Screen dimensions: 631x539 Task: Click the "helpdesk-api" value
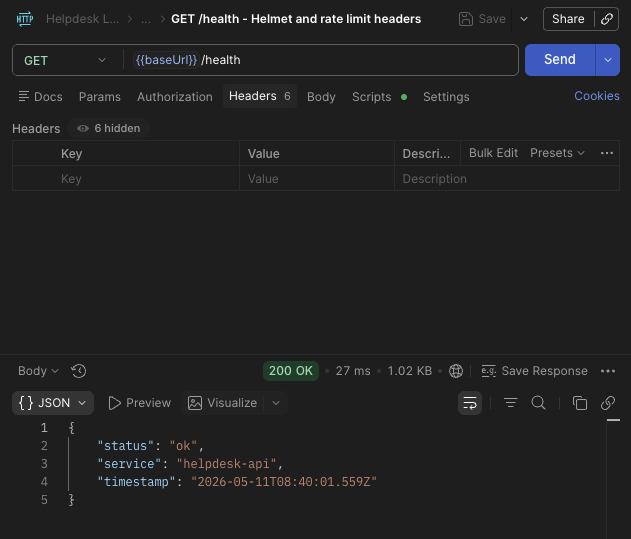pos(226,464)
